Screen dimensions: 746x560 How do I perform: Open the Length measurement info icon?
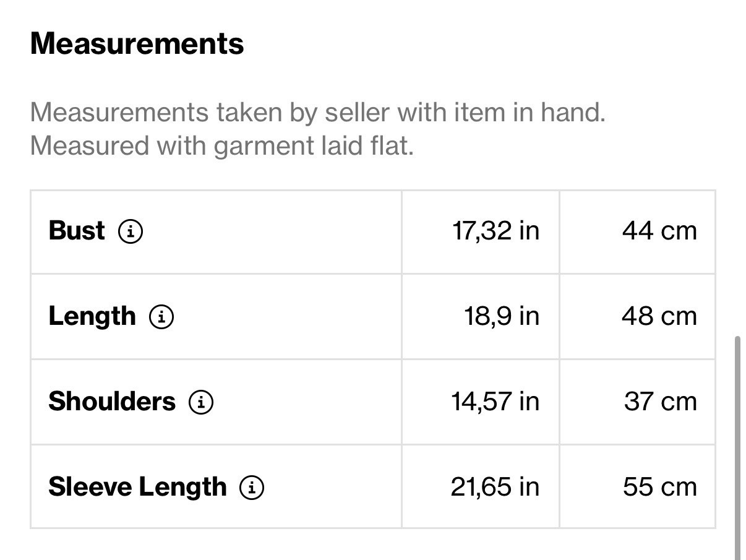pyautogui.click(x=161, y=317)
